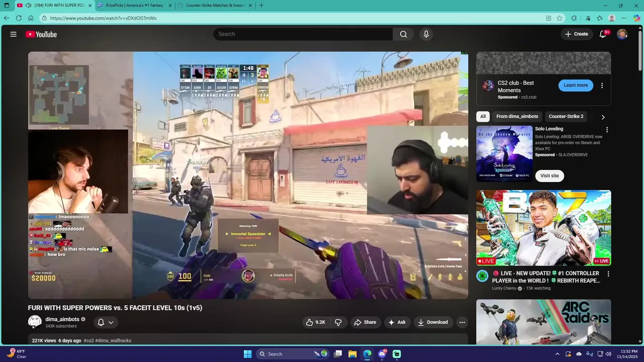Image resolution: width=644 pixels, height=362 pixels.
Task: Open Discord from the taskbar
Action: (382, 354)
